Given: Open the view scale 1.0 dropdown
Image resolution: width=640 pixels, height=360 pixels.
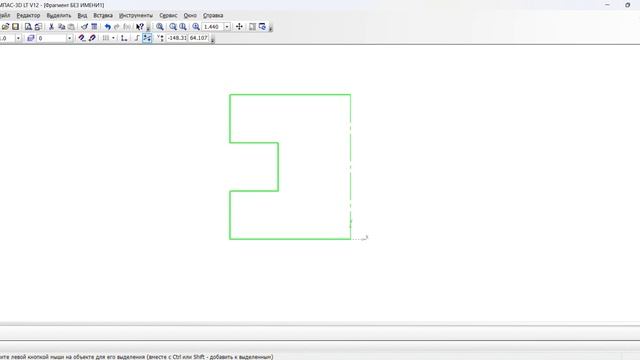Looking at the screenshot, I should point(18,38).
